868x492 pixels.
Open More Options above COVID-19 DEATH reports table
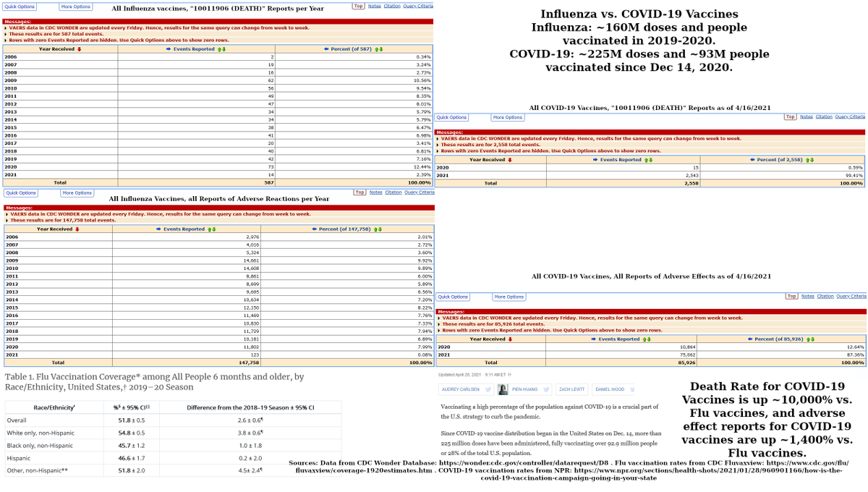point(508,117)
